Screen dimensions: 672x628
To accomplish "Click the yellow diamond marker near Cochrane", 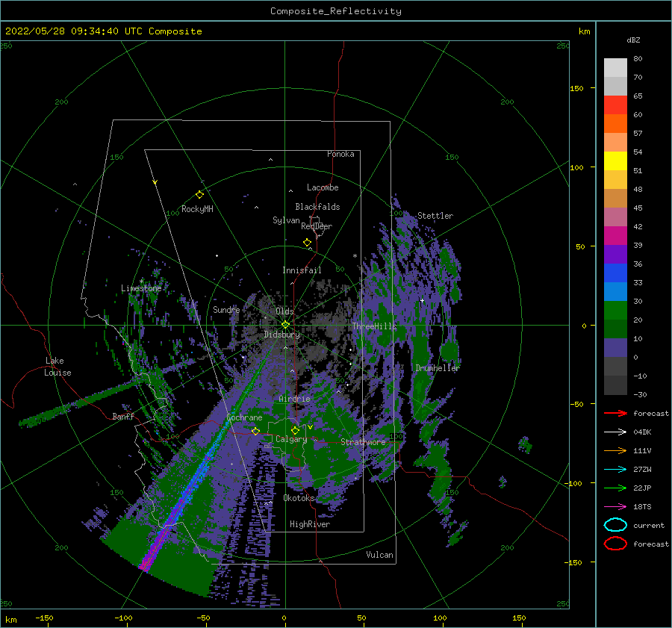I will 256,431.
